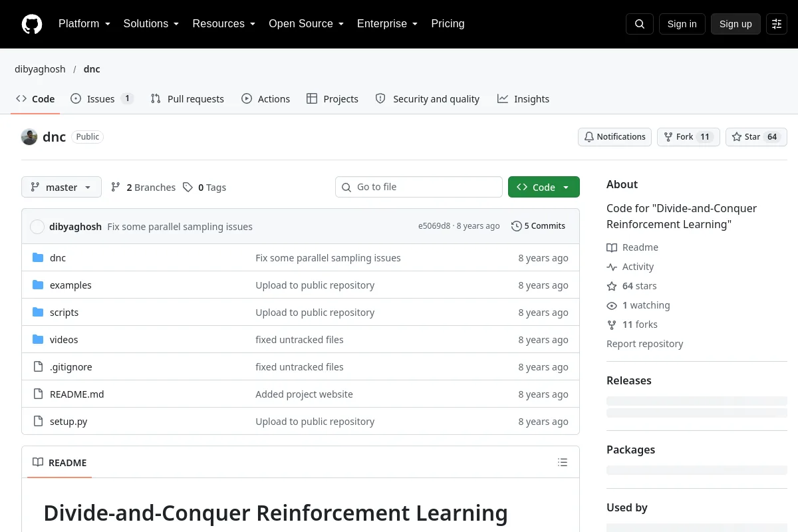Expand the Platform menu
Screen dimensions: 798x532
[x=84, y=24]
